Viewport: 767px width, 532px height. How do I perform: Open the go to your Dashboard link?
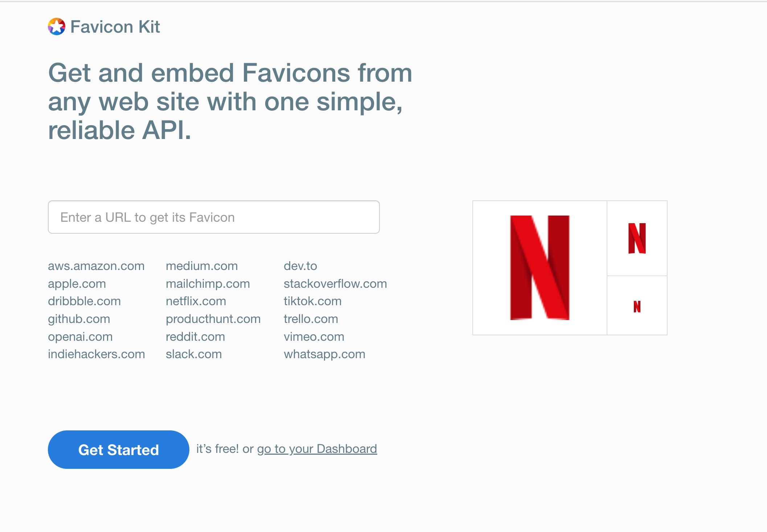317,449
